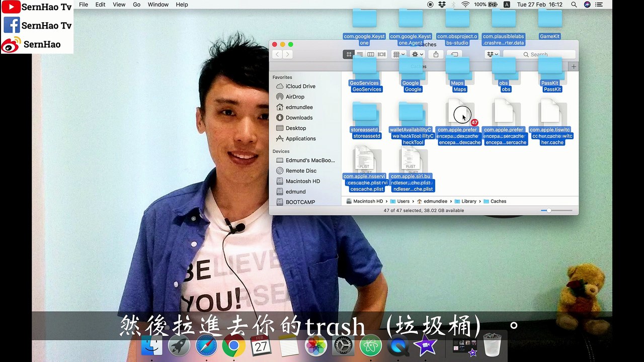Viewport: 644px width, 362px height.
Task: Switch Finder to Cover Flow view
Action: pyautogui.click(x=382, y=54)
